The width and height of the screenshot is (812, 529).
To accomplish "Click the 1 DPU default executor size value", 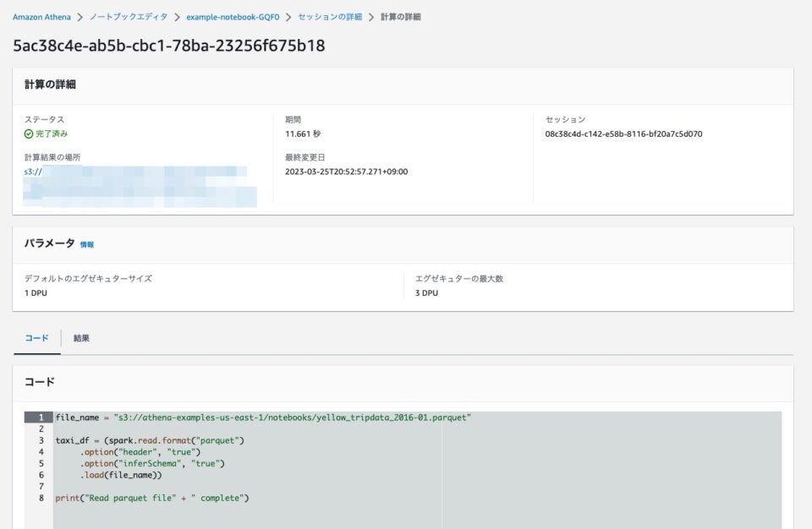I will pos(36,293).
